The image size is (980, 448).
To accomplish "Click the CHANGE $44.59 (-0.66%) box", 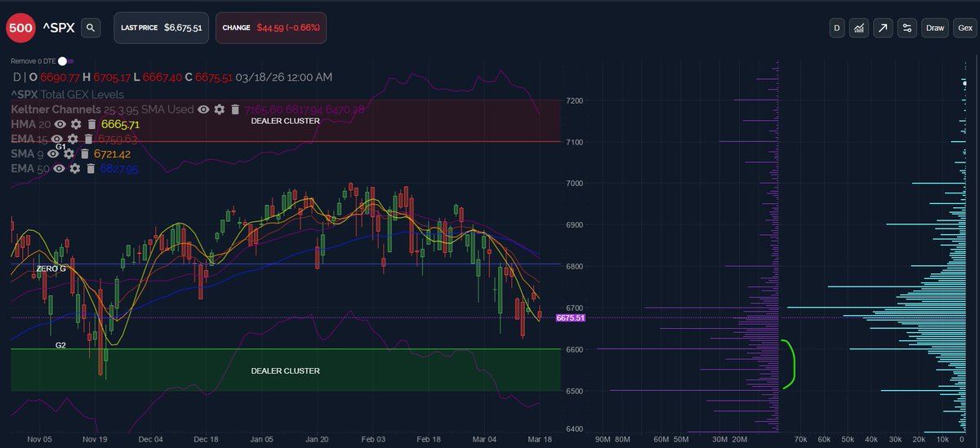I will [270, 28].
